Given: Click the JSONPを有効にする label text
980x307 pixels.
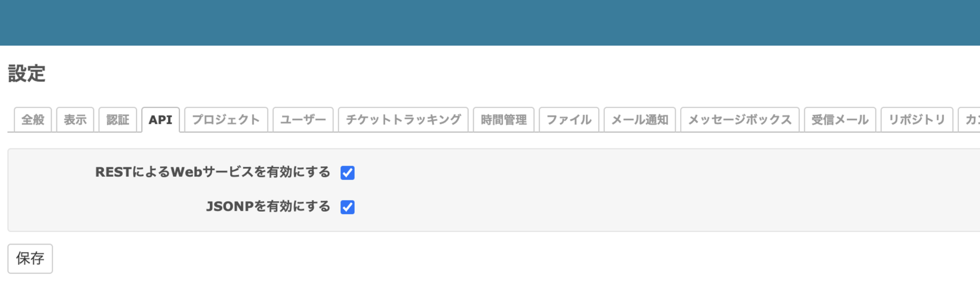Looking at the screenshot, I should tap(268, 207).
